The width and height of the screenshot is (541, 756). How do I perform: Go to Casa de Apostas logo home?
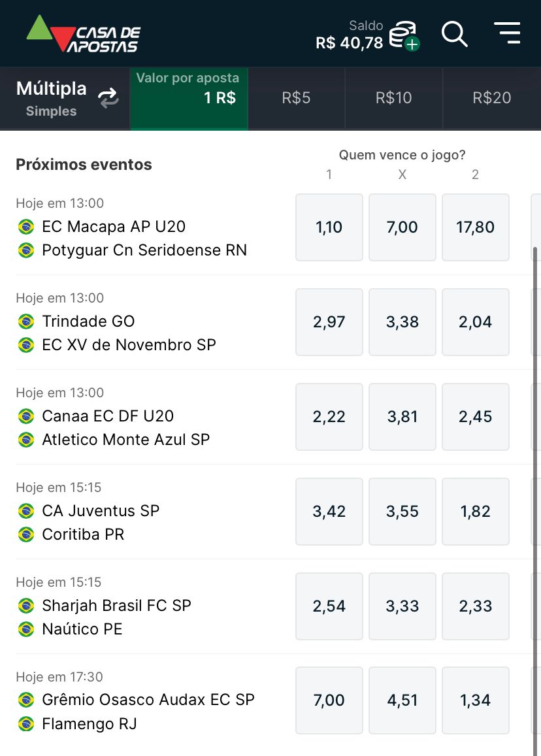tap(84, 33)
